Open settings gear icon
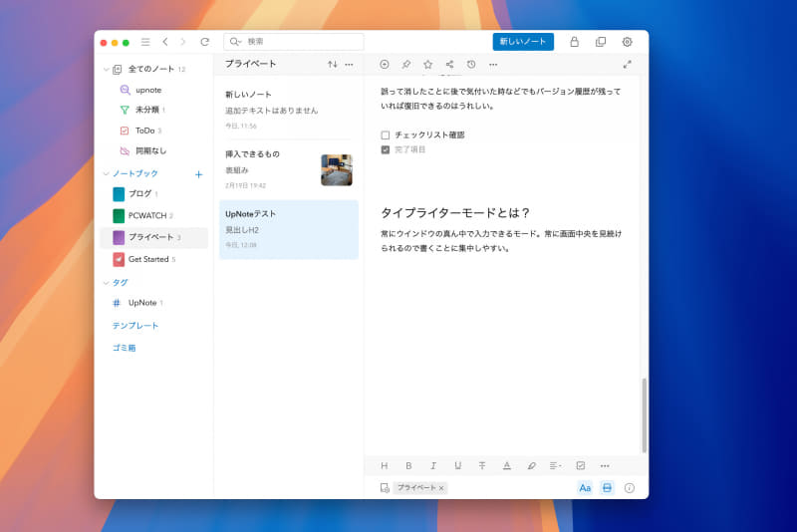The width and height of the screenshot is (797, 532). coord(628,42)
